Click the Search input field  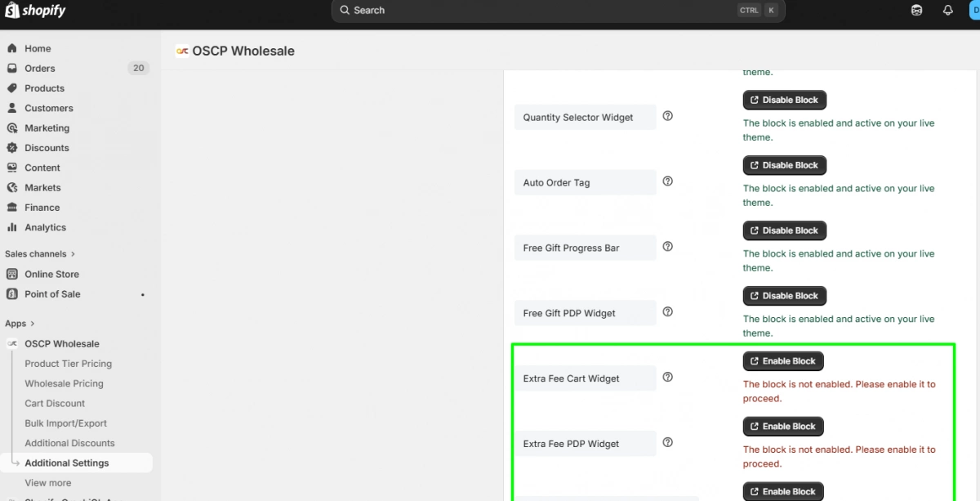coord(558,11)
